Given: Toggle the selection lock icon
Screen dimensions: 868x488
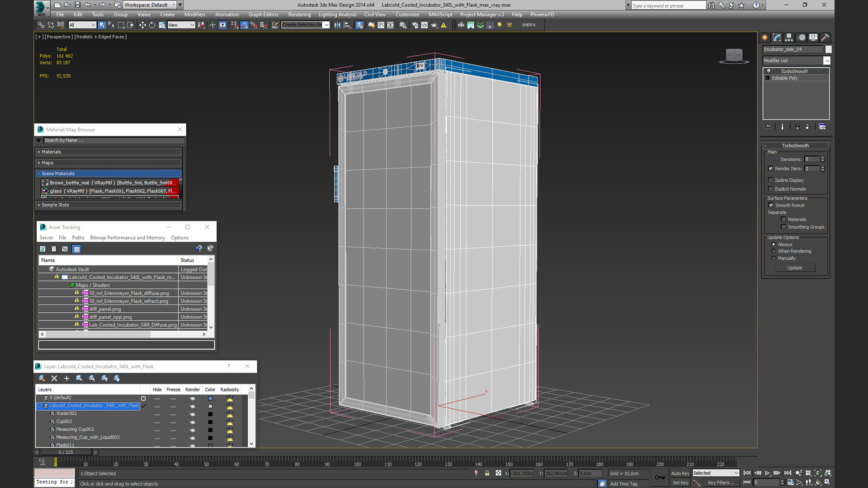Looking at the screenshot, I should [x=487, y=473].
